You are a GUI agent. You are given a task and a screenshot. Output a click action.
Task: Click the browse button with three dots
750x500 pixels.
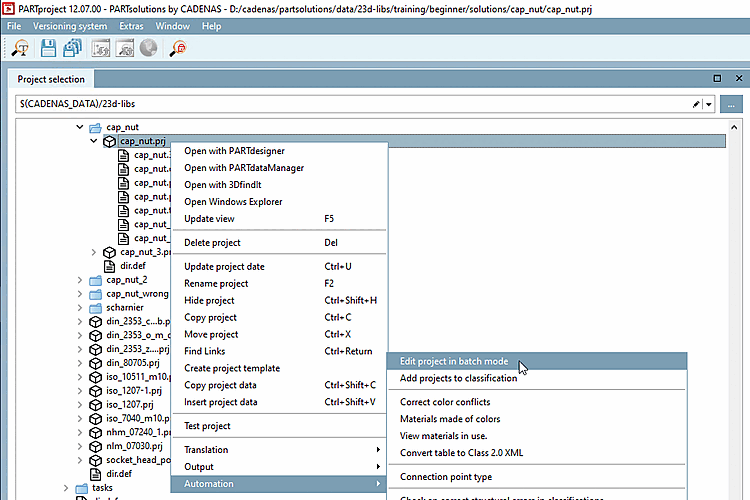[732, 103]
